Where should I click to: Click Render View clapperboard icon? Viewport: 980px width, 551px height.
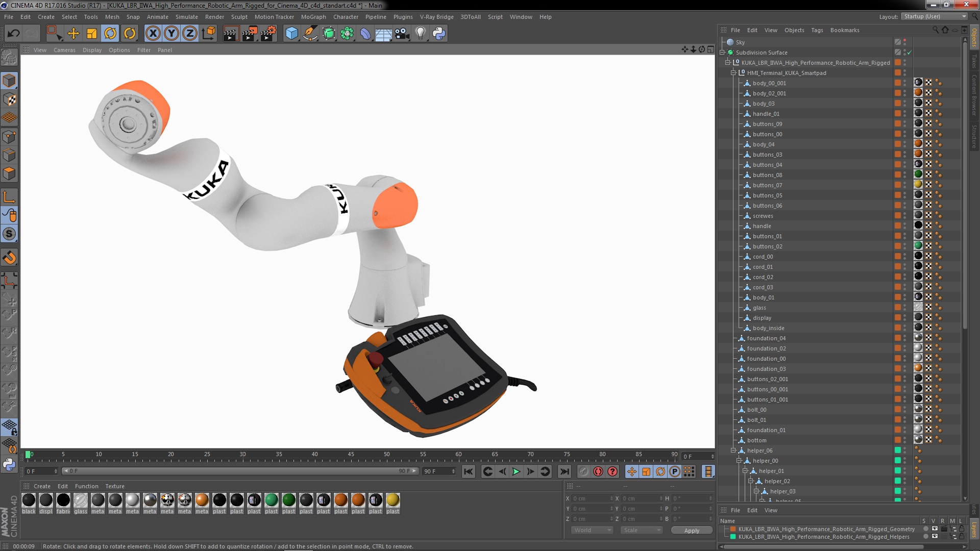click(231, 34)
